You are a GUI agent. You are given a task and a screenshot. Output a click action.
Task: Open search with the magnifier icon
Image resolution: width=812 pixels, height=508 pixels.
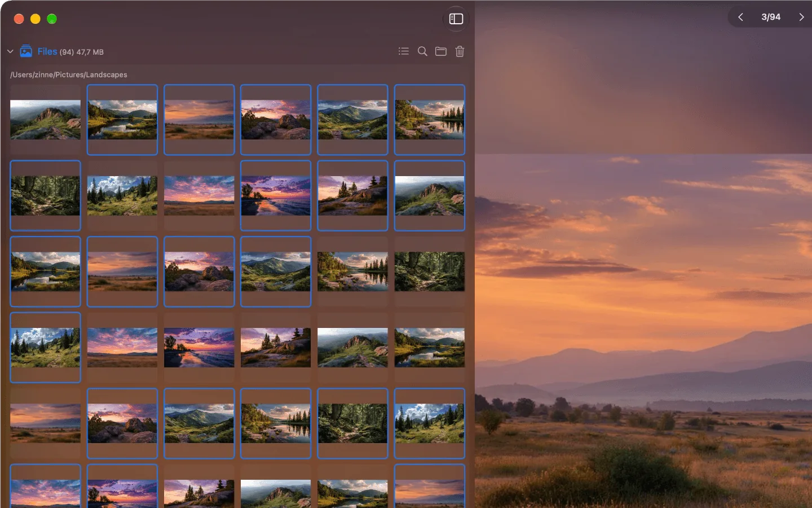pyautogui.click(x=422, y=51)
